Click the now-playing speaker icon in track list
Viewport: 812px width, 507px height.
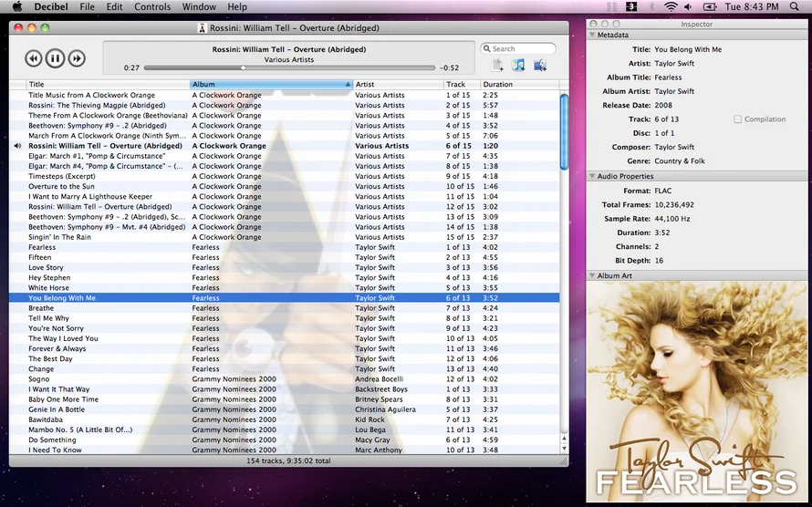17,146
